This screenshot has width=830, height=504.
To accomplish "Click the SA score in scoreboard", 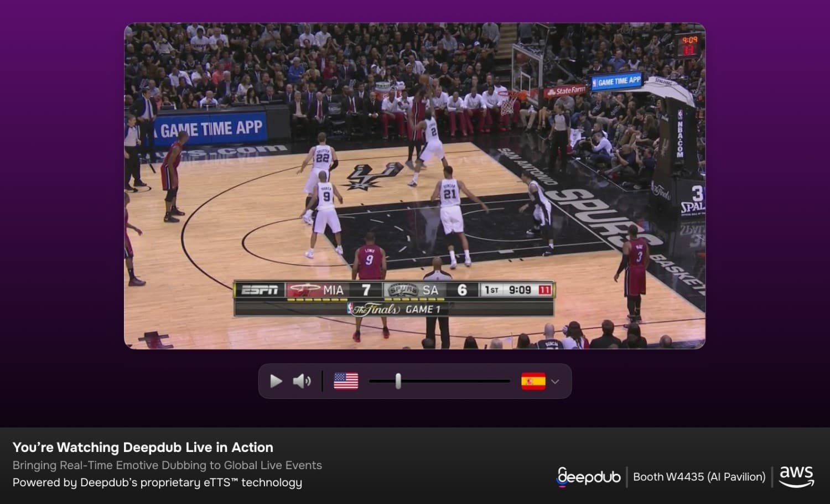I will pos(462,290).
